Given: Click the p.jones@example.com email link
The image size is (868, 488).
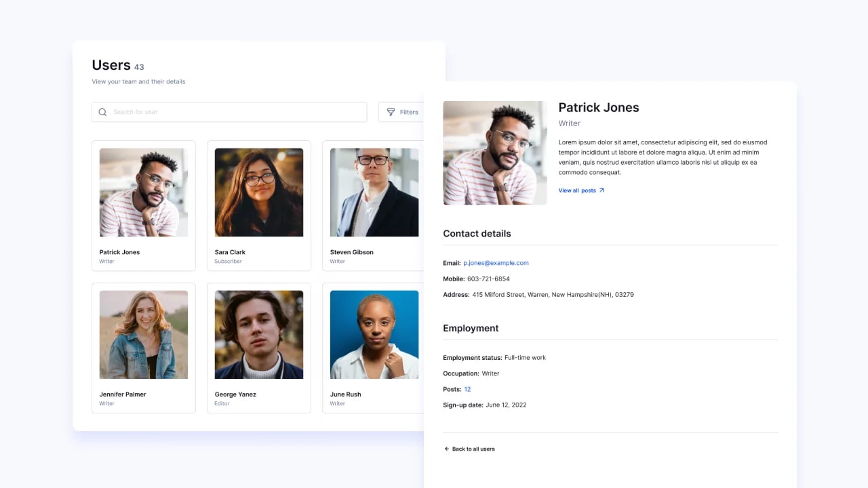Looking at the screenshot, I should pyautogui.click(x=496, y=263).
